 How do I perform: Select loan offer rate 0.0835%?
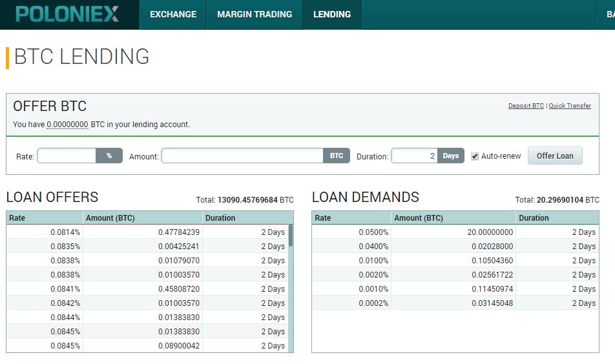pyautogui.click(x=65, y=246)
